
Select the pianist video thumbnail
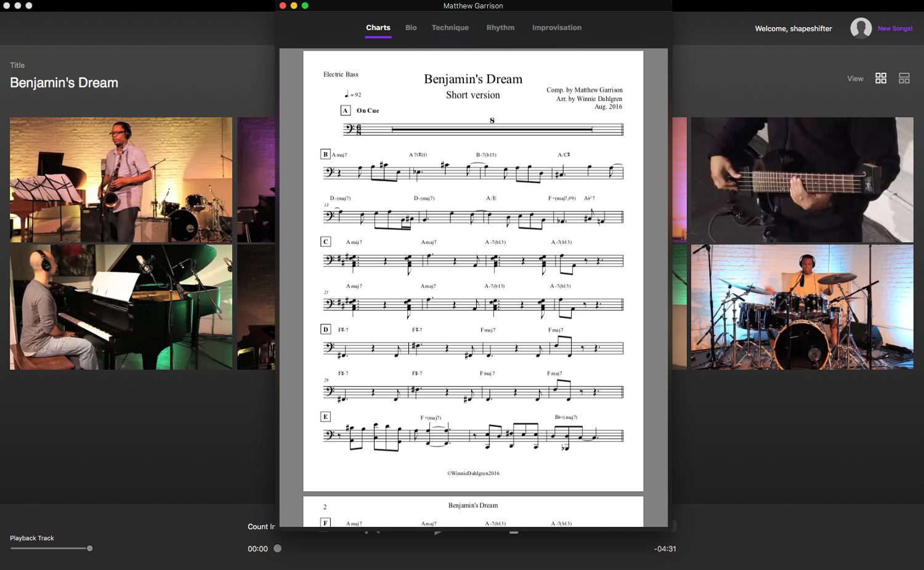pos(121,307)
